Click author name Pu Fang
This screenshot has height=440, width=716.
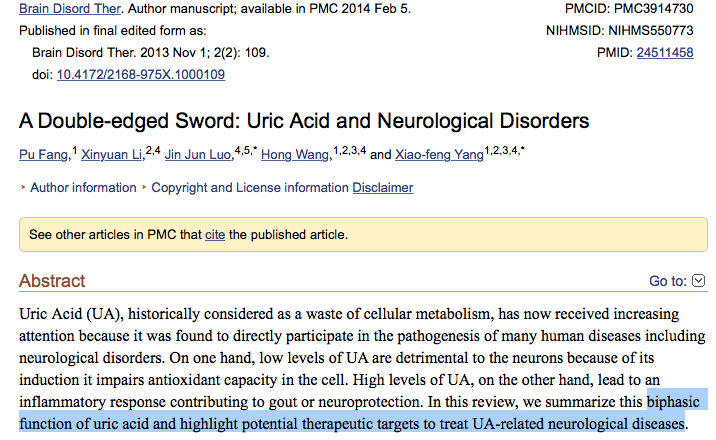(44, 156)
